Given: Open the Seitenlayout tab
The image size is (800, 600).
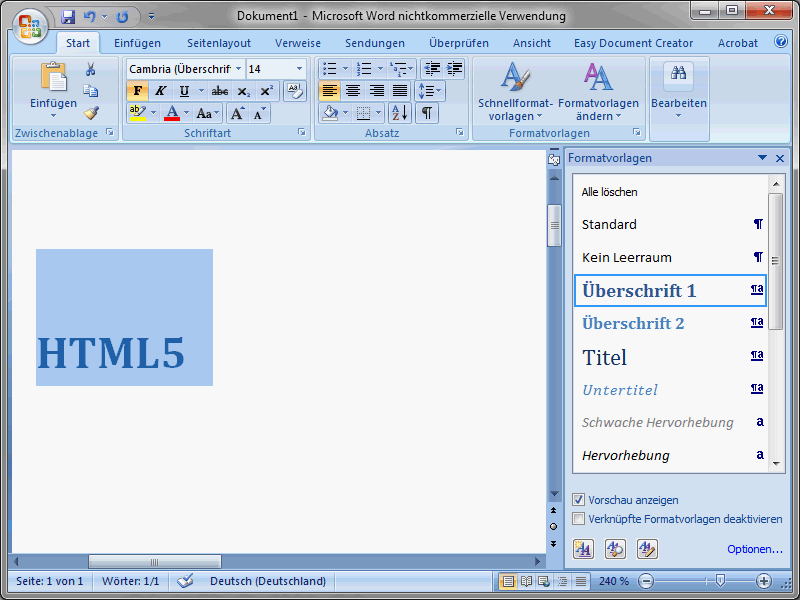Looking at the screenshot, I should click(219, 43).
